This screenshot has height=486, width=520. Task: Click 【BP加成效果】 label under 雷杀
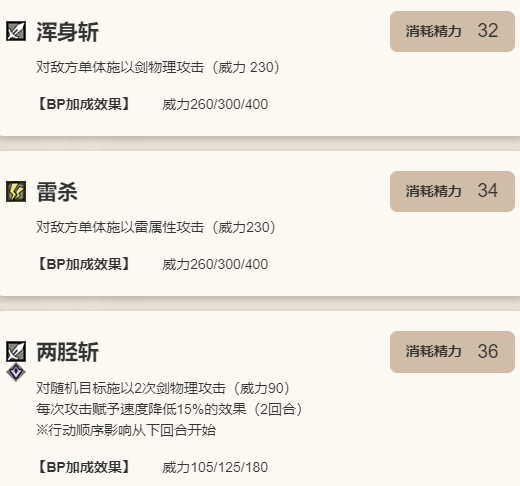coord(84,264)
